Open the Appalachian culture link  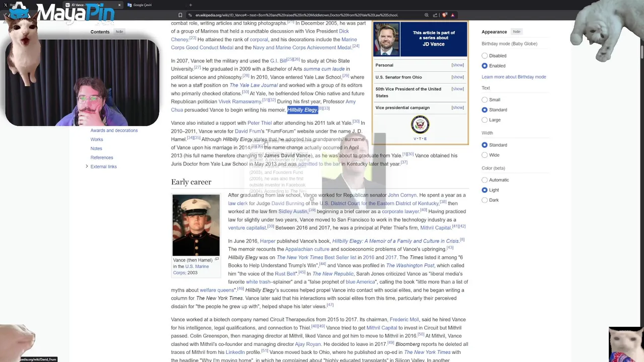tap(307, 249)
